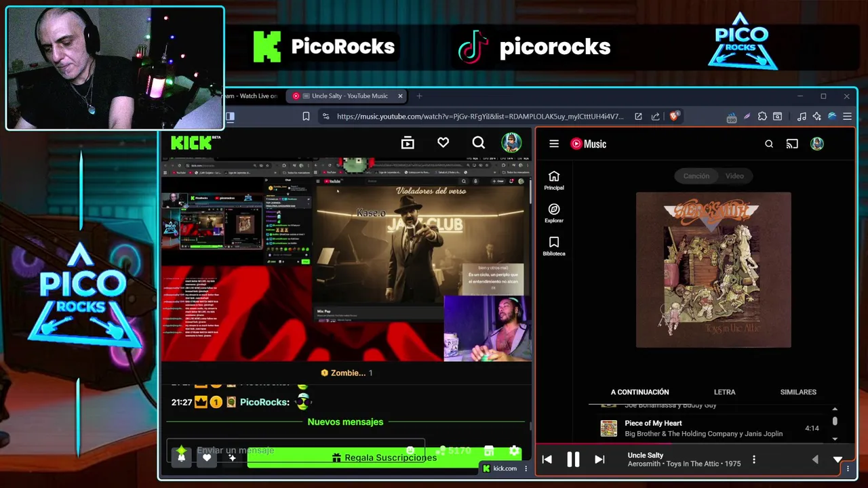The width and height of the screenshot is (868, 488).
Task: Click the cast to device icon
Action: (792, 144)
